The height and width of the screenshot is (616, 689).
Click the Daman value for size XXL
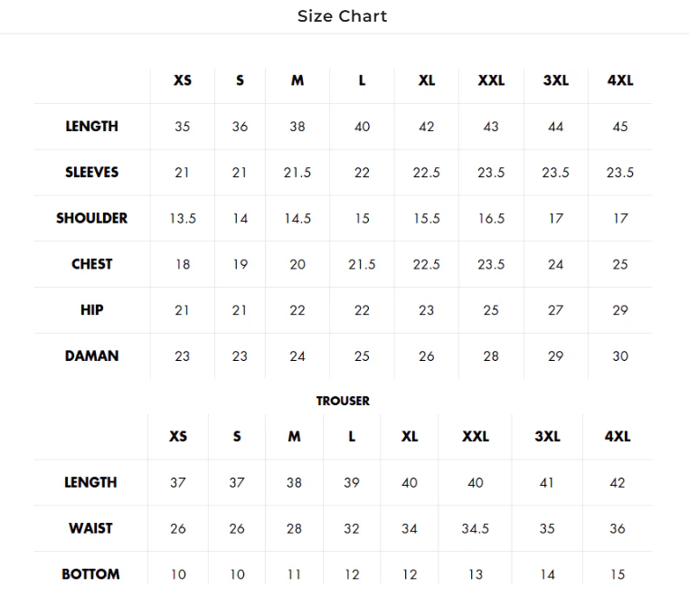pyautogui.click(x=491, y=356)
